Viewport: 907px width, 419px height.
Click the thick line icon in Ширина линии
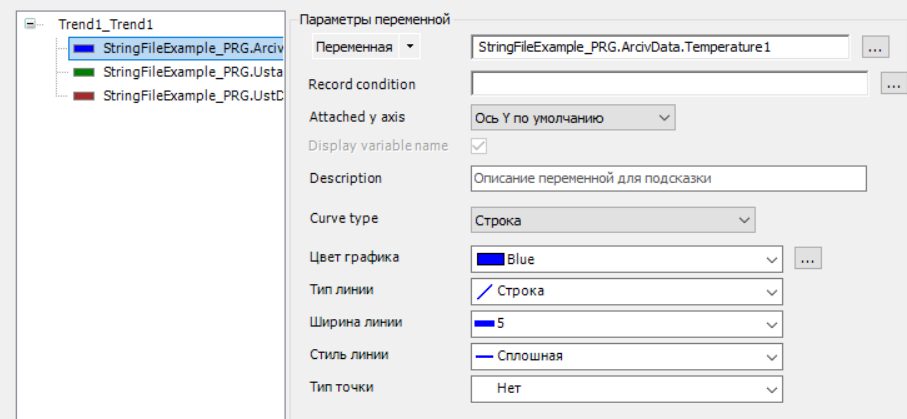click(484, 323)
